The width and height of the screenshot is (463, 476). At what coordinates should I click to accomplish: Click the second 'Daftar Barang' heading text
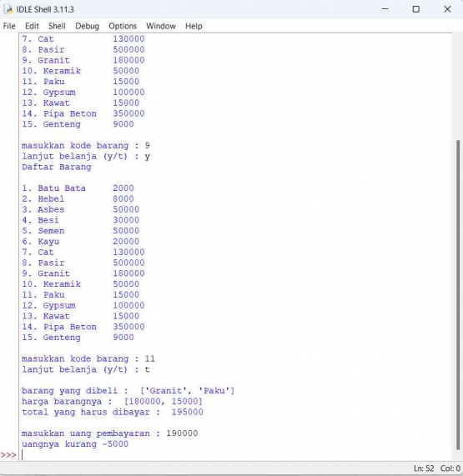pyautogui.click(x=57, y=167)
